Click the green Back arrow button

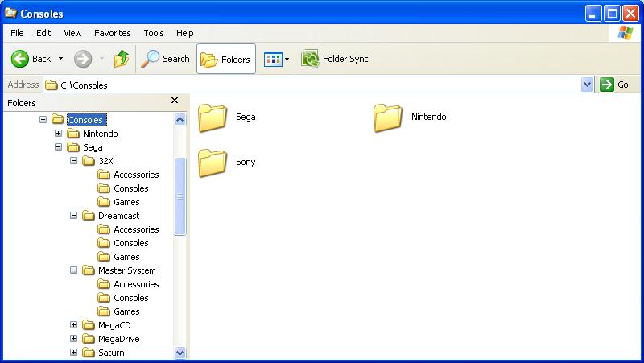[x=19, y=59]
